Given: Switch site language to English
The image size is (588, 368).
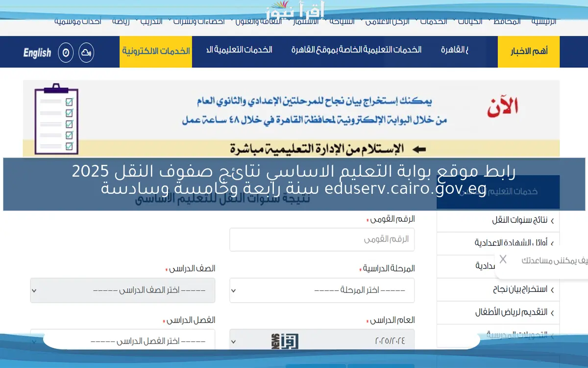Looking at the screenshot, I should (37, 53).
